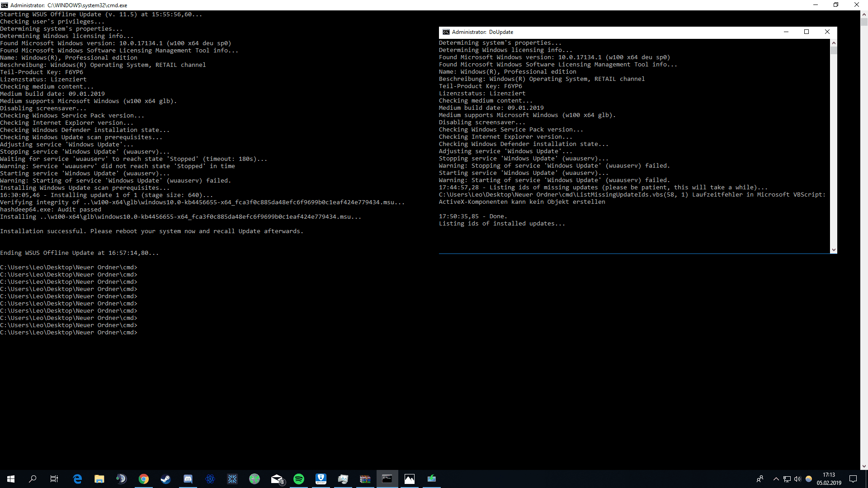Viewport: 868px width, 488px height.
Task: Click main cmd scrollbar down arrow
Action: [864, 466]
